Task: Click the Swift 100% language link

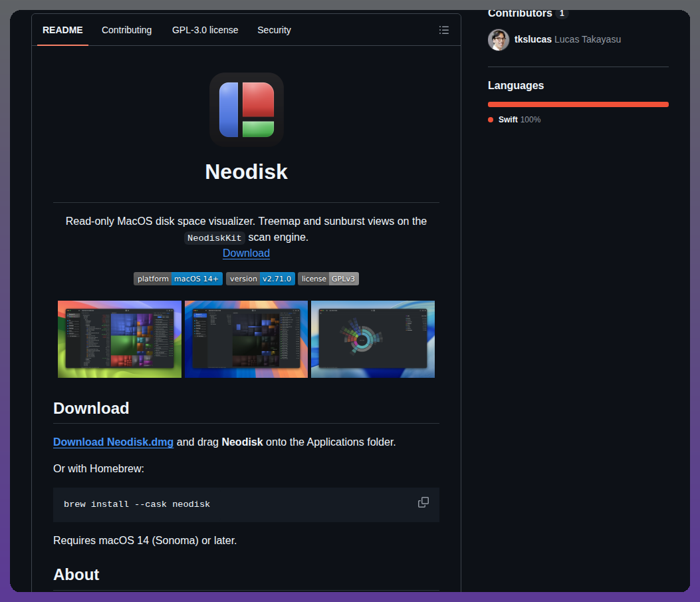Action: coord(519,120)
